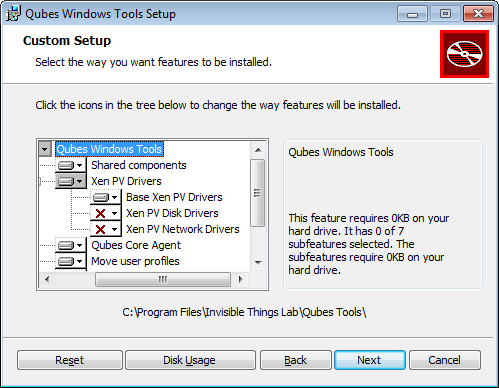Screen dimensions: 499x388
Task: Collapse the Qubes Windows Tools root node
Action: tap(45, 149)
